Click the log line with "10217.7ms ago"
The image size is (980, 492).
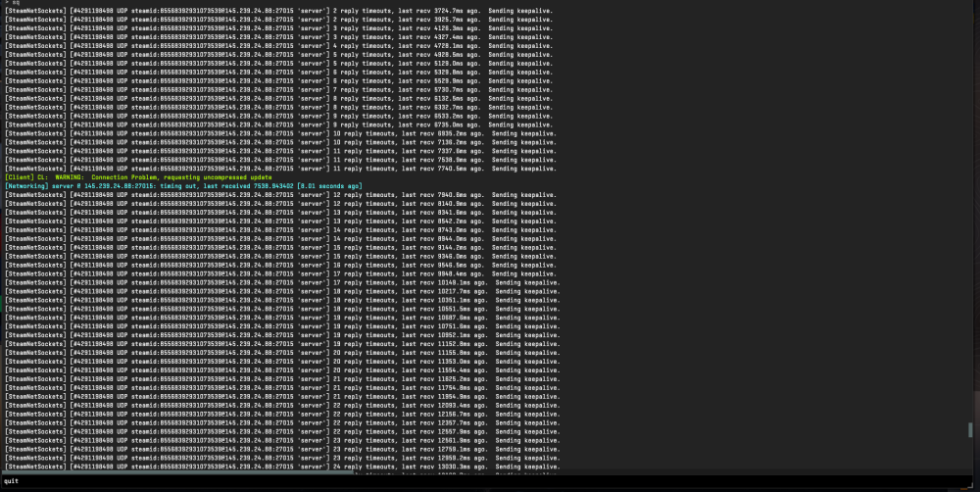tap(282, 291)
